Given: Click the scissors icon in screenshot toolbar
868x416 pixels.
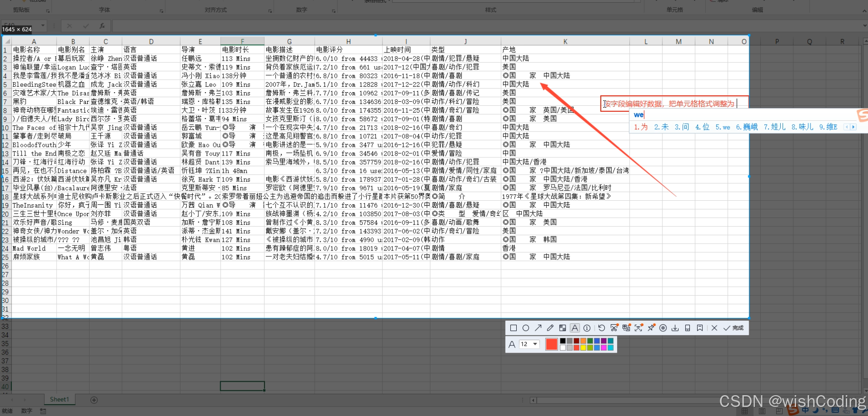Looking at the screenshot, I should [x=614, y=328].
